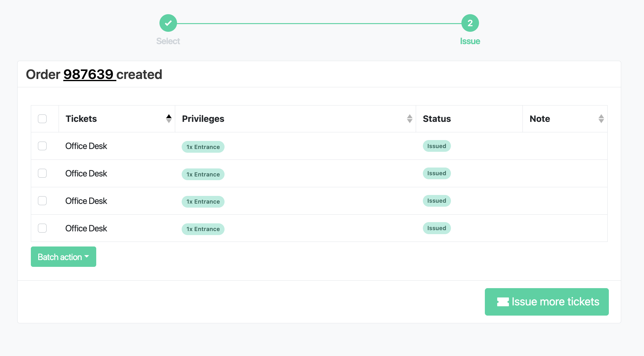The width and height of the screenshot is (644, 356).
Task: Click the third row 1x Entrance badge
Action: point(203,202)
